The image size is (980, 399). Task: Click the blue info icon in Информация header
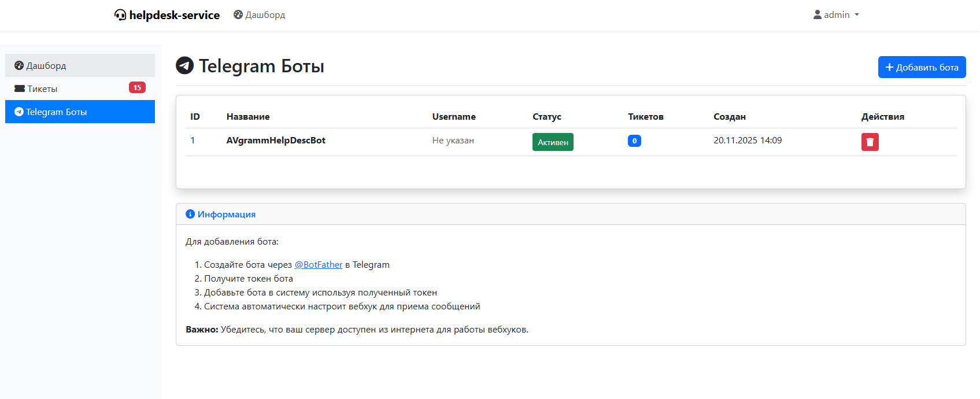pyautogui.click(x=190, y=214)
